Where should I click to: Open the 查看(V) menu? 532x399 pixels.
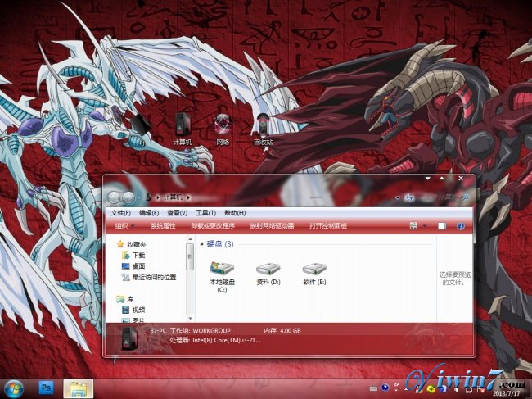point(177,213)
